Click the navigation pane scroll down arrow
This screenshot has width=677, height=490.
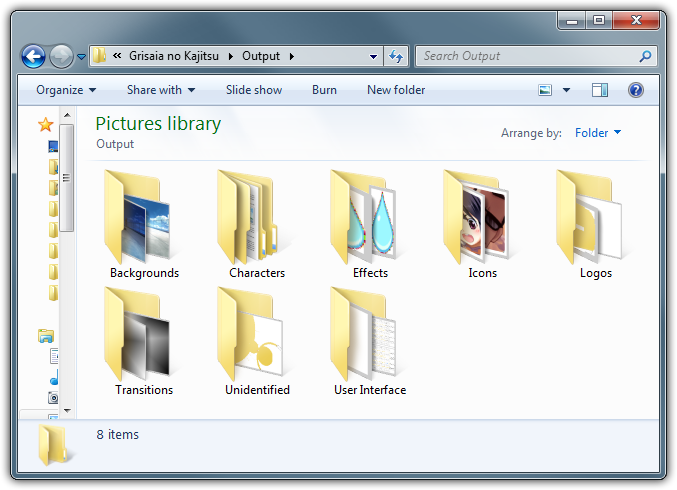67,411
